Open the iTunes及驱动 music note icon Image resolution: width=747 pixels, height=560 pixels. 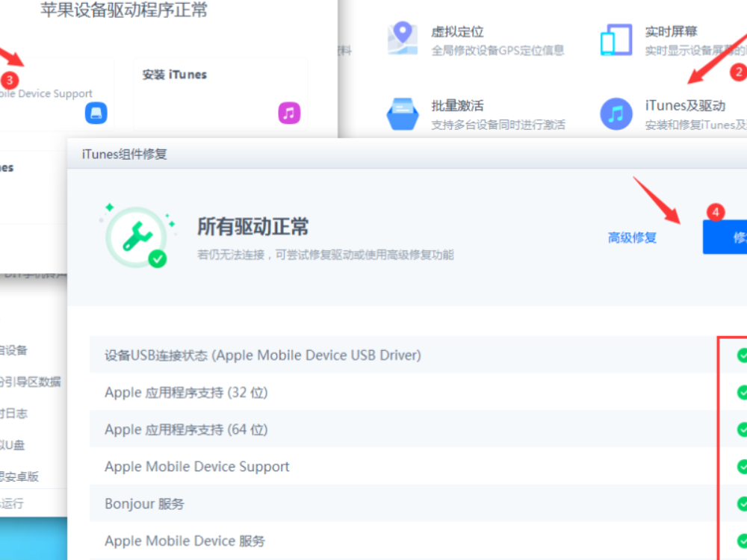point(616,113)
